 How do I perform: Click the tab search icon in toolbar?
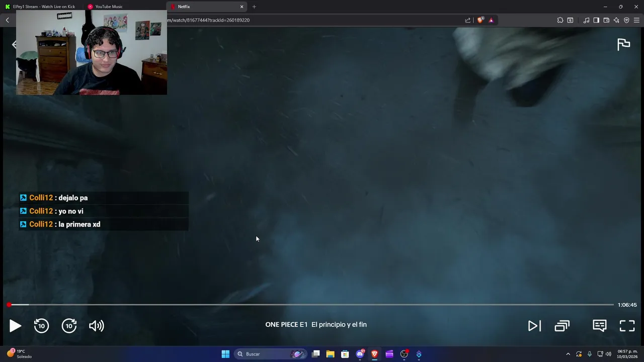point(570,20)
